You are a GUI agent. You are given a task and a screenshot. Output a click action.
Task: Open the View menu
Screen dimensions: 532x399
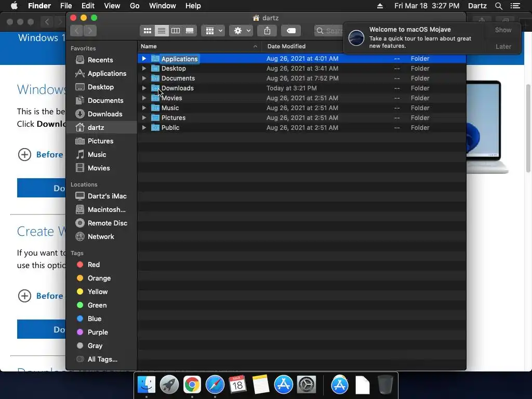point(112,6)
